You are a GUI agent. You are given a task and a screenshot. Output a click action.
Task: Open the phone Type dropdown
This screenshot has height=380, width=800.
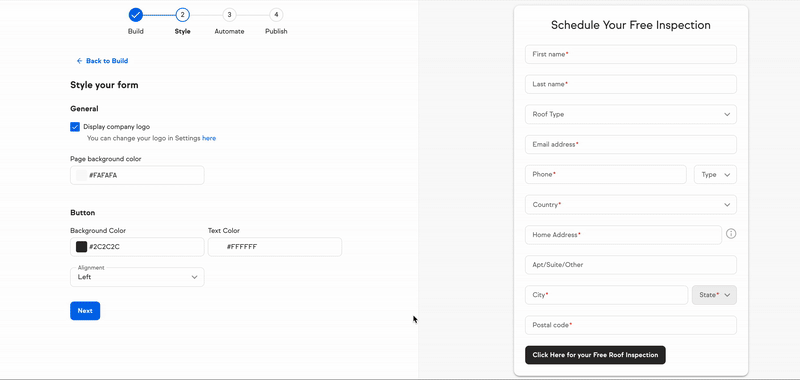pos(715,174)
